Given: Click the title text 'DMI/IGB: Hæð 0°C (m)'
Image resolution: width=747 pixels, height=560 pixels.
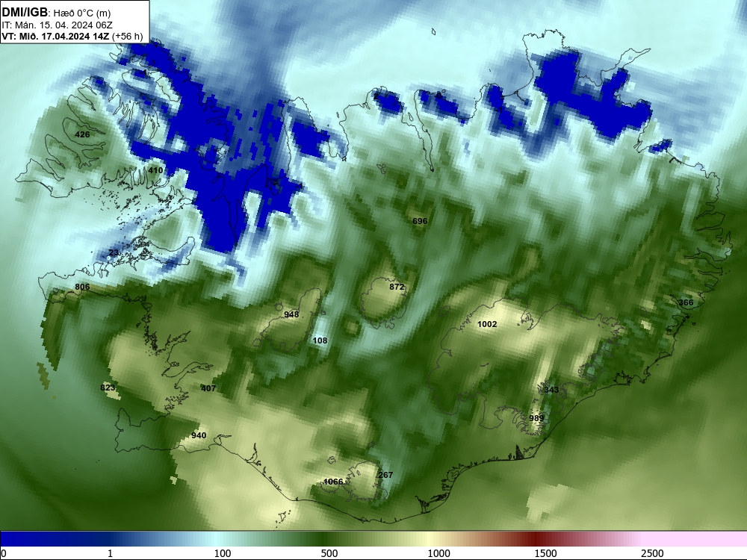Looking at the screenshot, I should tap(57, 13).
